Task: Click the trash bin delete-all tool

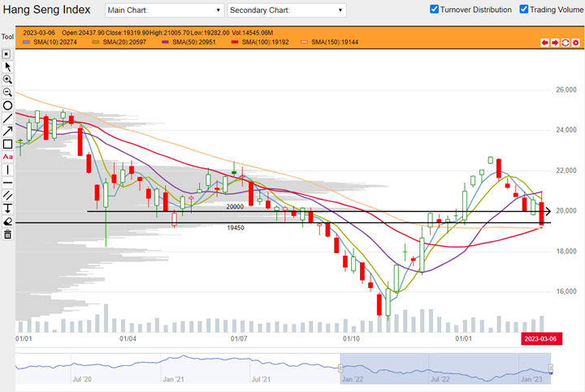Action: [x=7, y=235]
